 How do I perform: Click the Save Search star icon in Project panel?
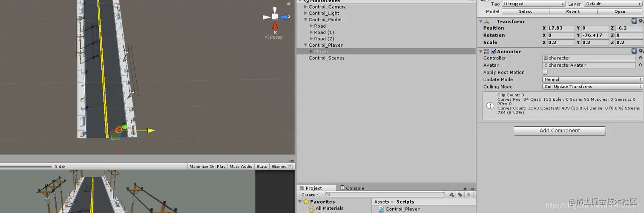tap(469, 195)
